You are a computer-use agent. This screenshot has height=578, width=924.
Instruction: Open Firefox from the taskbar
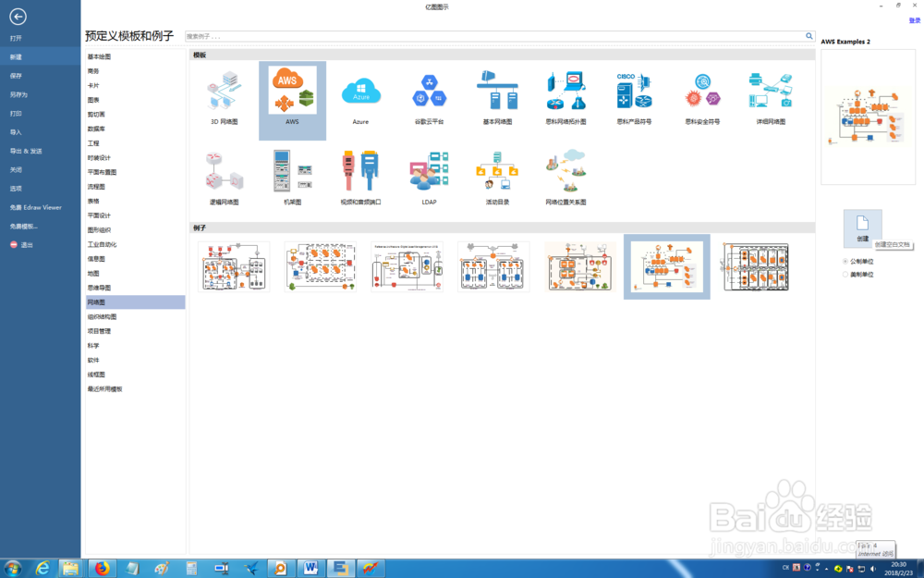click(x=103, y=568)
